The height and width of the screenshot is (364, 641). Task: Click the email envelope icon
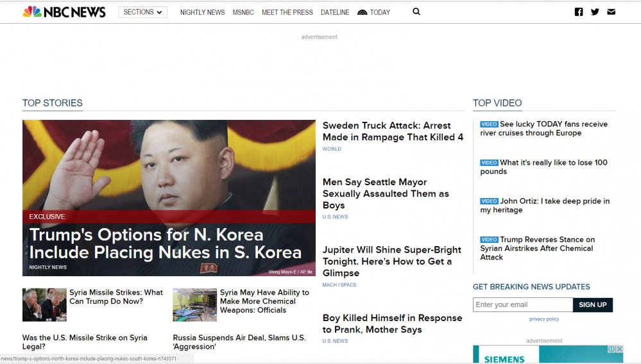tap(611, 12)
